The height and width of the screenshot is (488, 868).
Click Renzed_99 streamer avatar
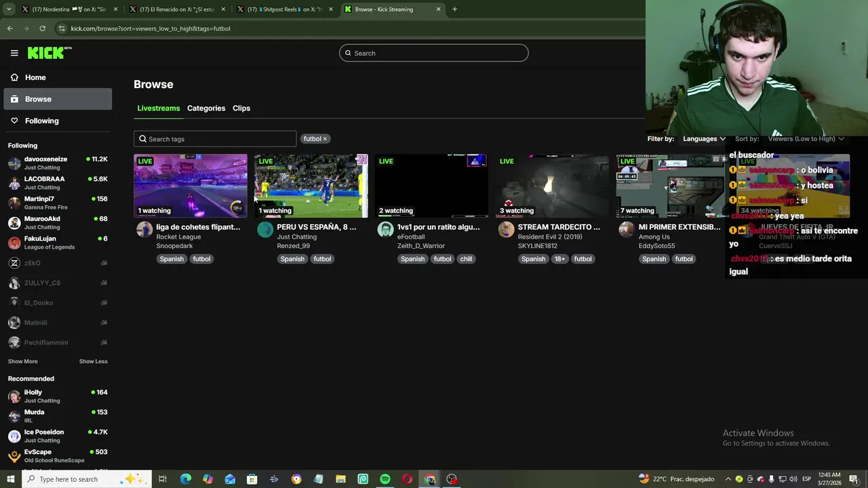pos(265,230)
